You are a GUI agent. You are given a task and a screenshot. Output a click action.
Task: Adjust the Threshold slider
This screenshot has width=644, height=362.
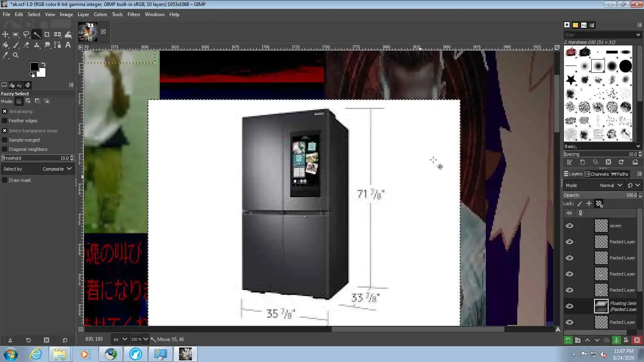(37, 158)
